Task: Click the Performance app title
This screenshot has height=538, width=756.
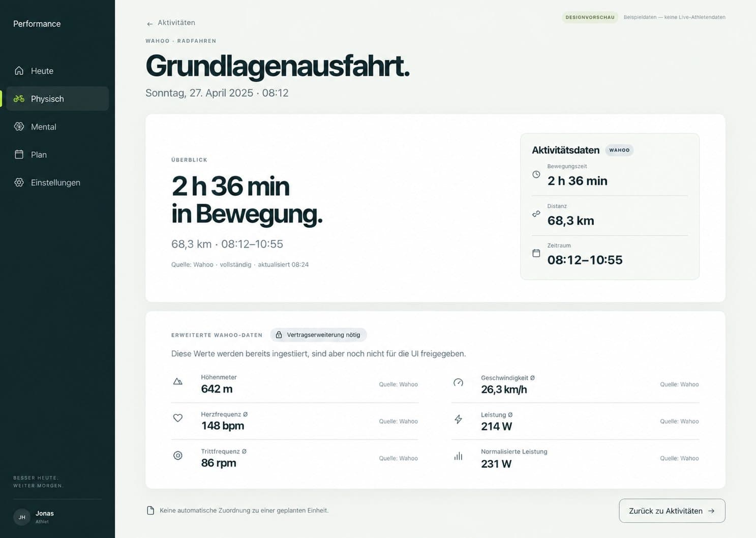Action: tap(37, 24)
